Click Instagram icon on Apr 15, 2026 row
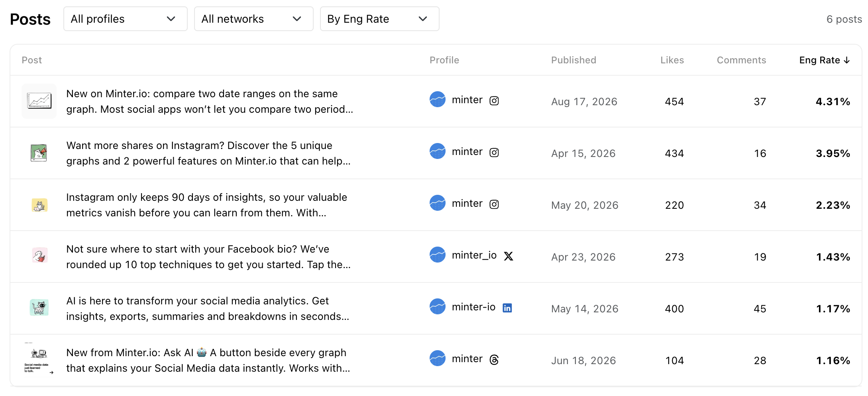 tap(494, 153)
